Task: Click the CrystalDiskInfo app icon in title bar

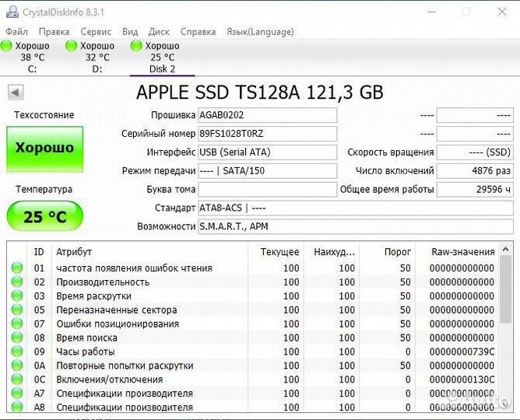Action: pos(12,12)
